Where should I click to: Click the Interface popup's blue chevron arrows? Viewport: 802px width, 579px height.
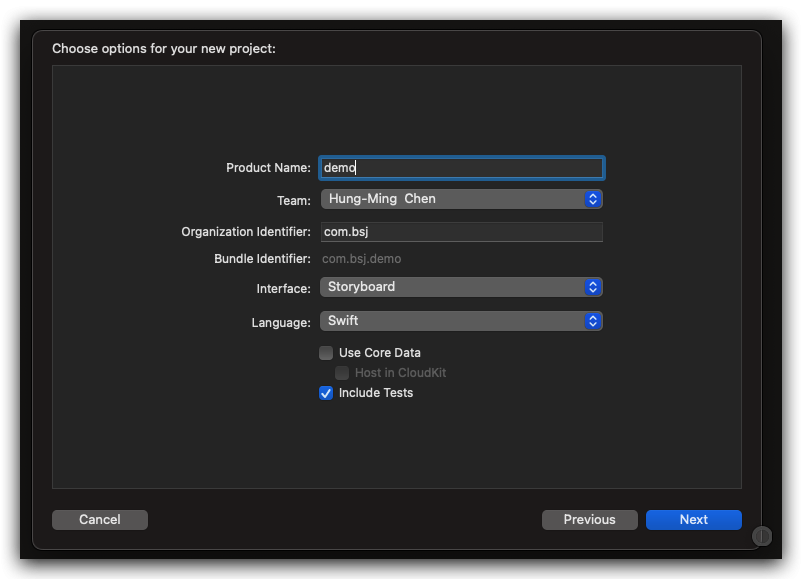593,287
